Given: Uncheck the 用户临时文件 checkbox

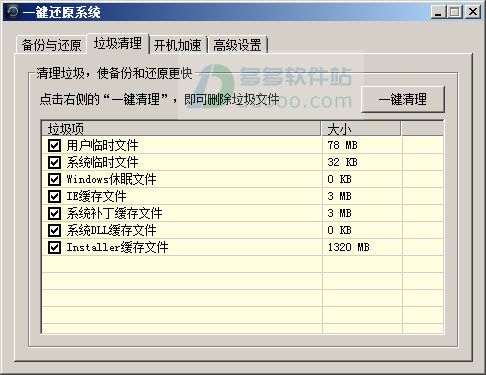Looking at the screenshot, I should tap(54, 145).
